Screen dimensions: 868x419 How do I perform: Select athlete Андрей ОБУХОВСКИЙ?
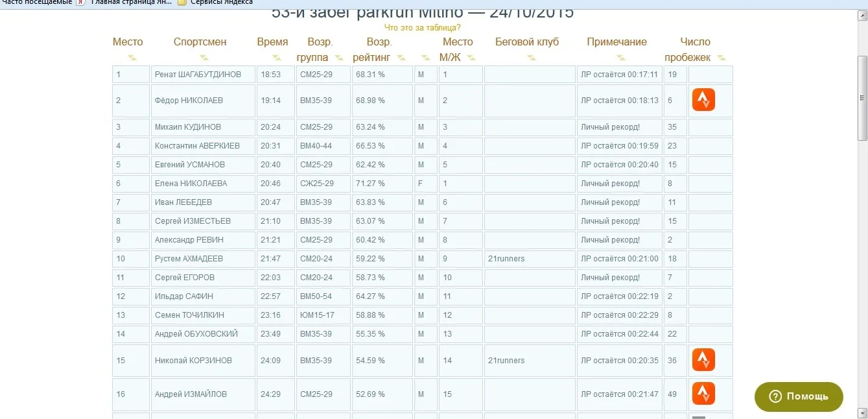pyautogui.click(x=196, y=334)
